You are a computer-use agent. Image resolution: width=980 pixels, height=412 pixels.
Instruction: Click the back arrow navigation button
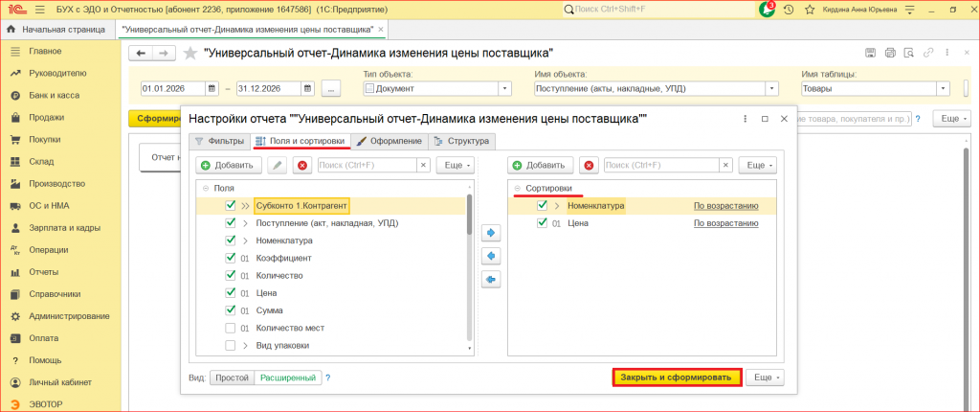pyautogui.click(x=142, y=54)
